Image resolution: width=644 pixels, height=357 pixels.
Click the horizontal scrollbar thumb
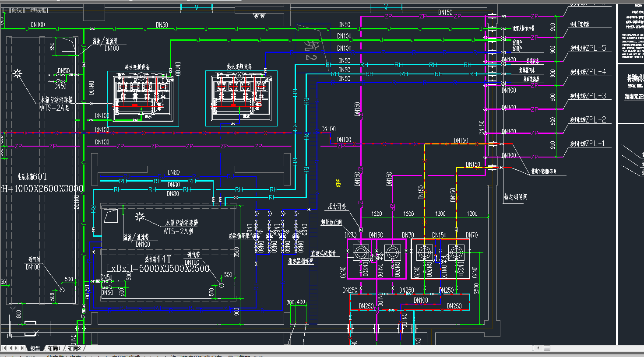pyautogui.click(x=547, y=348)
